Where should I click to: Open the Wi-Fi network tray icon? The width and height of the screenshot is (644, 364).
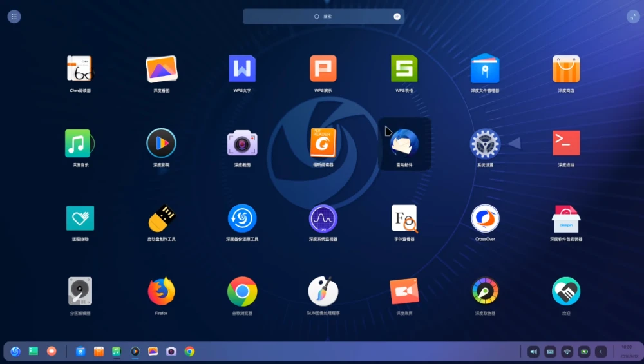coord(567,352)
